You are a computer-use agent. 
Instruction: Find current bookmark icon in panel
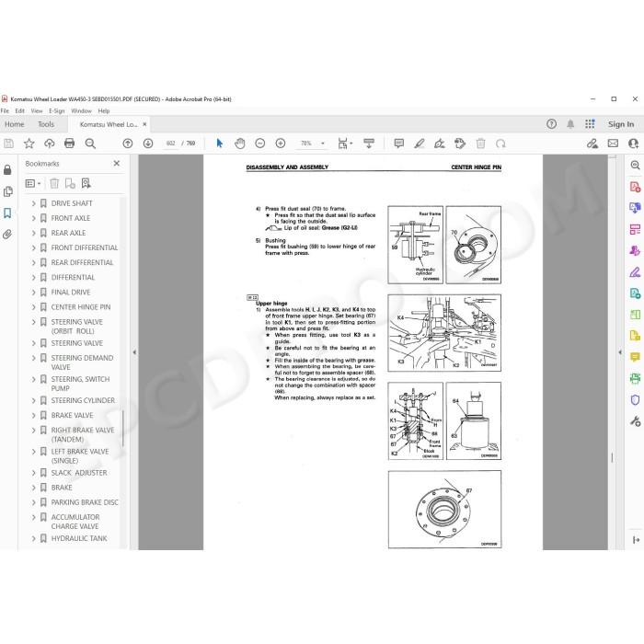[86, 184]
